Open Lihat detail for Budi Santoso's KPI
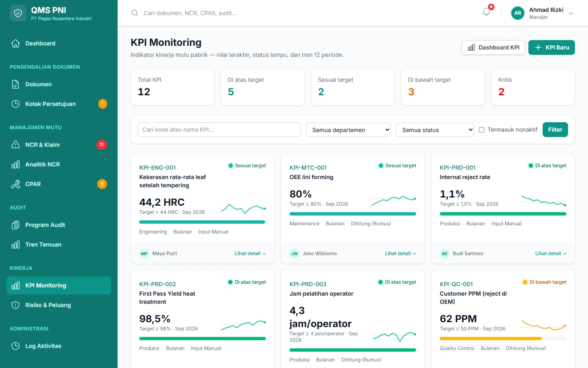Image resolution: width=588 pixels, height=368 pixels. (x=551, y=254)
